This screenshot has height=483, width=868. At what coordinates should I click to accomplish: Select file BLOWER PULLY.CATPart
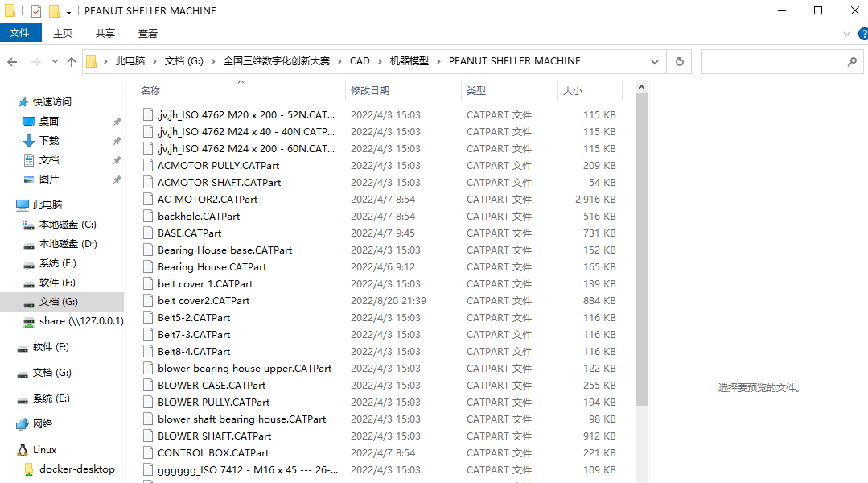[x=214, y=402]
